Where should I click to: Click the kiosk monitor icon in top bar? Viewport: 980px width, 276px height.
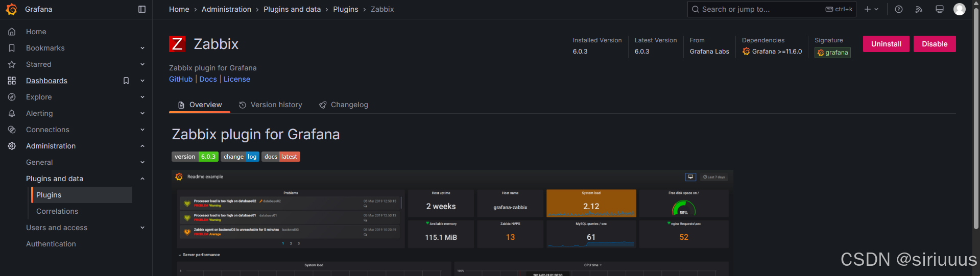939,9
